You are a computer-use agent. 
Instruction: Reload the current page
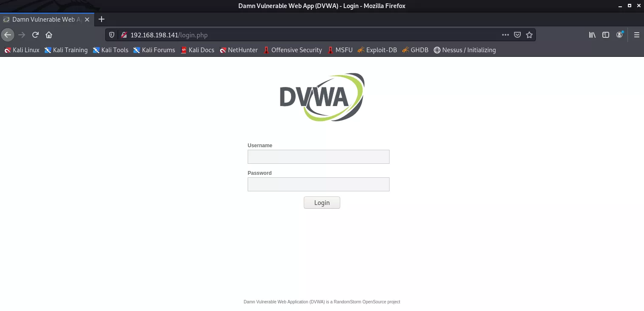click(35, 35)
